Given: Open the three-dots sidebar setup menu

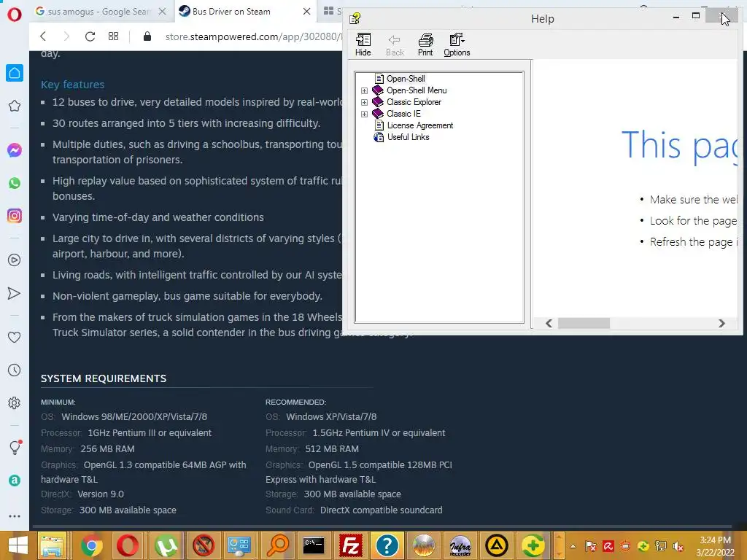Looking at the screenshot, I should (15, 516).
